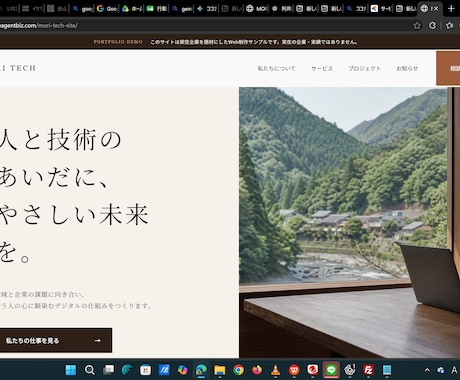Click the orange consultation button in header
Screen dimensions: 460x380
pos(448,68)
